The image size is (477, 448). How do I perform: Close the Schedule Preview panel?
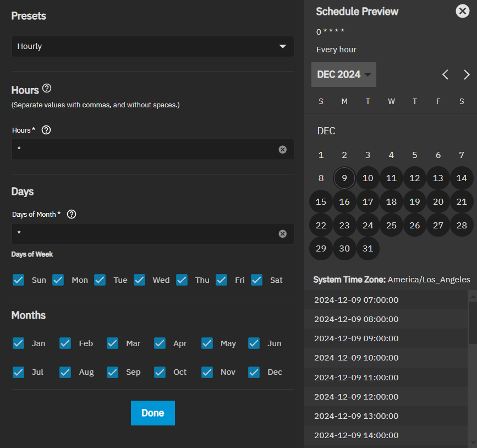tap(463, 11)
